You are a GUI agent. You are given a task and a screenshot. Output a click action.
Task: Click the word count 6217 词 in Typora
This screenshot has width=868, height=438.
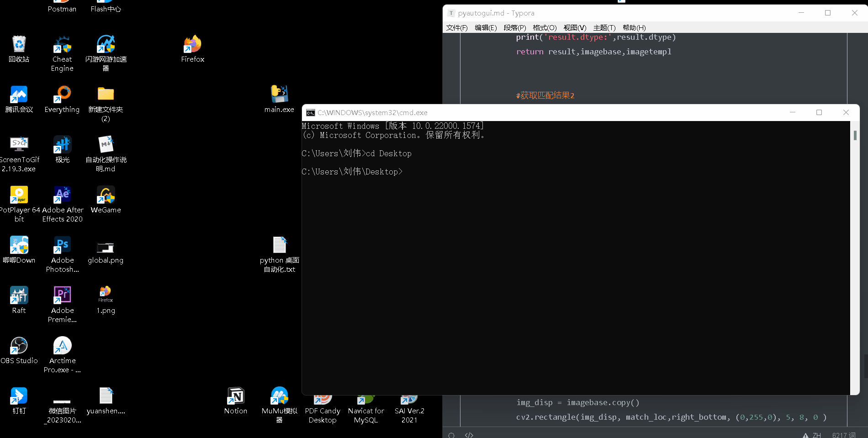[x=843, y=435]
